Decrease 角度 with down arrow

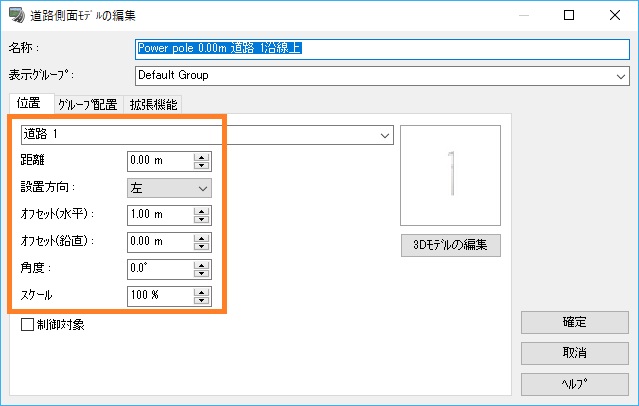(x=201, y=274)
